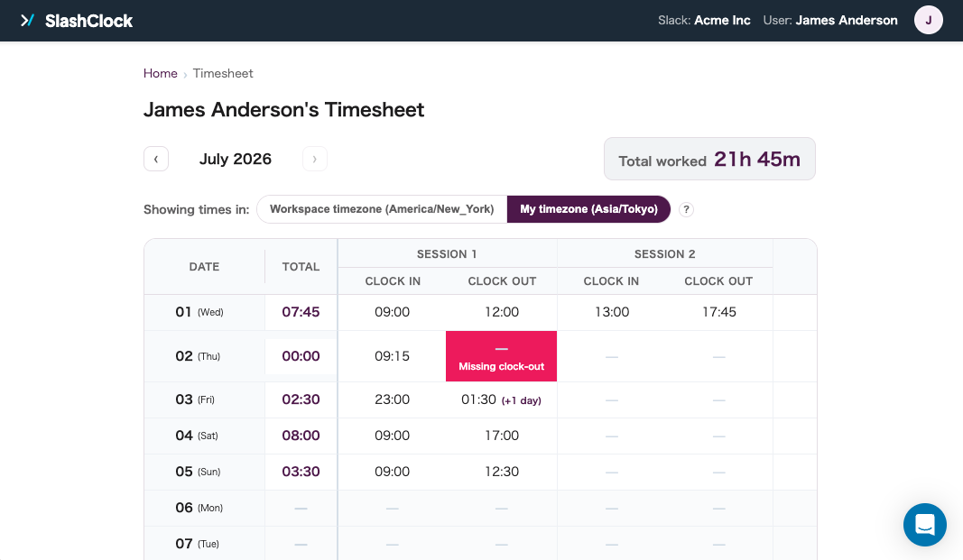
Task: Open the chat support bubble
Action: pyautogui.click(x=924, y=525)
